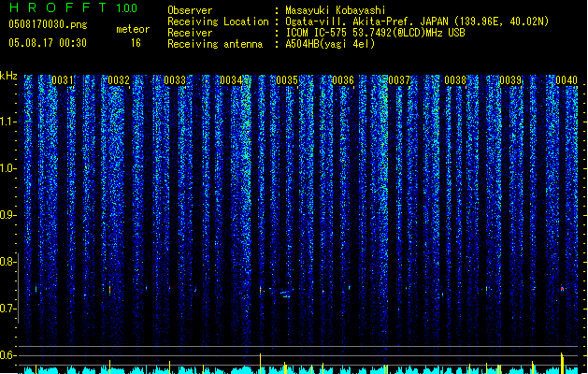Click the 0.8 kHz axis tick label
The height and width of the screenshot is (374, 588).
[x=7, y=262]
